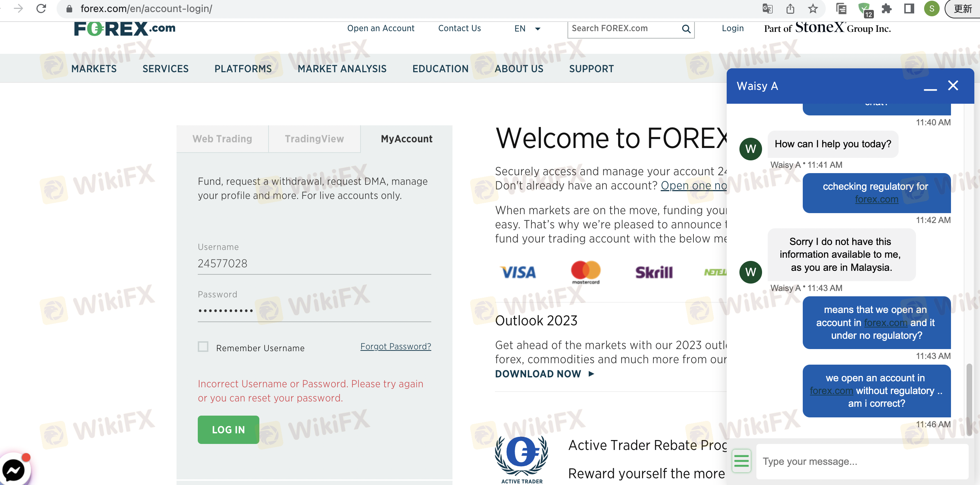This screenshot has height=485, width=980.
Task: Click the share page icon
Action: (x=790, y=8)
